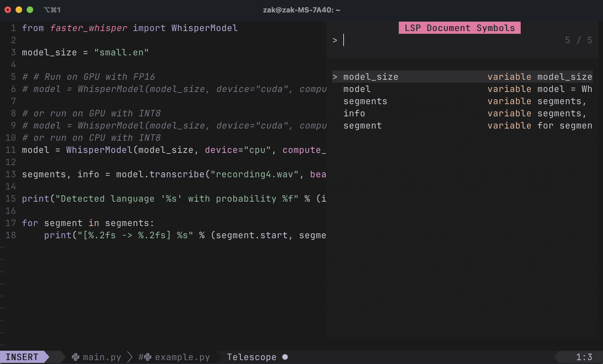This screenshot has height=364, width=603.
Task: Select the Telescope statusline segment
Action: point(252,357)
